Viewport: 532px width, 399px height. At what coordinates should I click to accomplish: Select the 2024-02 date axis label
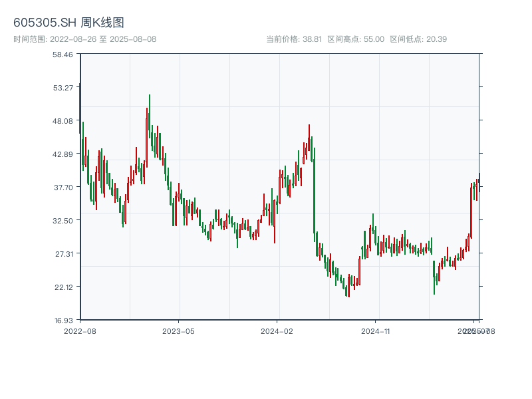click(x=277, y=331)
